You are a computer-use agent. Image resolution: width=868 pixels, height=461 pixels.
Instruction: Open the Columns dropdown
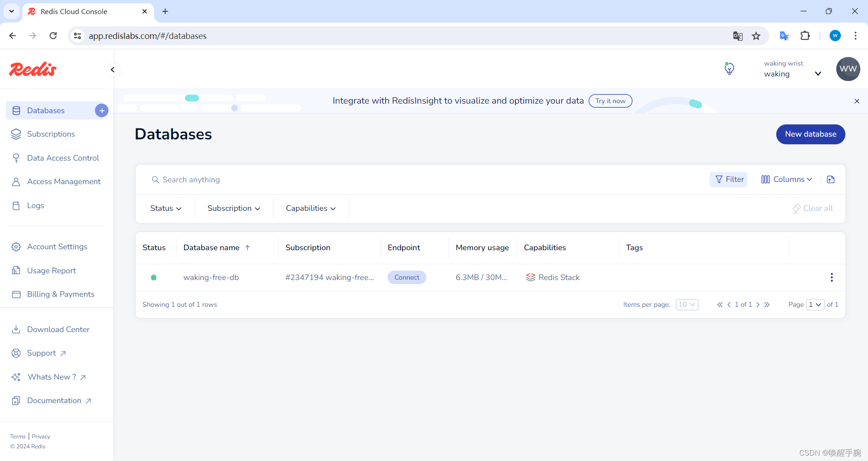click(787, 180)
